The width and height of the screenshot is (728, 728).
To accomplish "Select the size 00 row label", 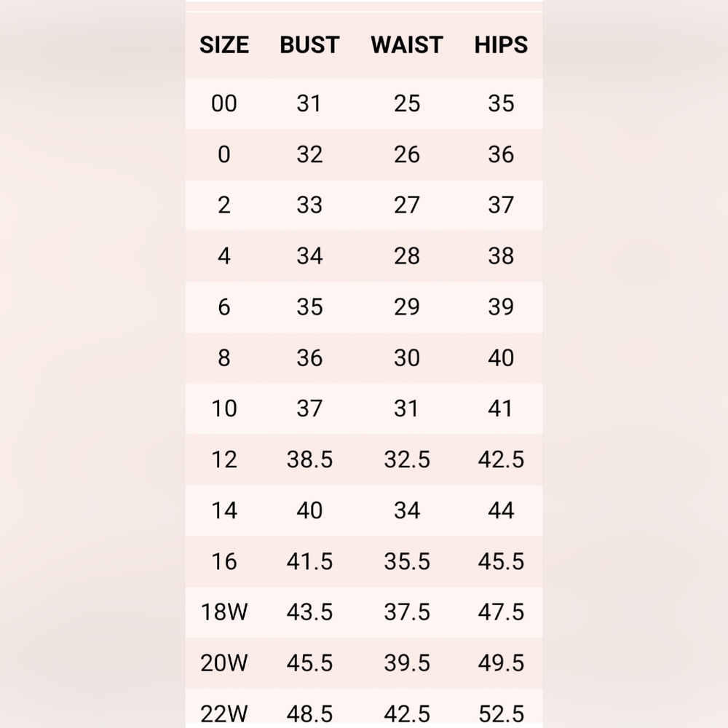I will (x=224, y=103).
